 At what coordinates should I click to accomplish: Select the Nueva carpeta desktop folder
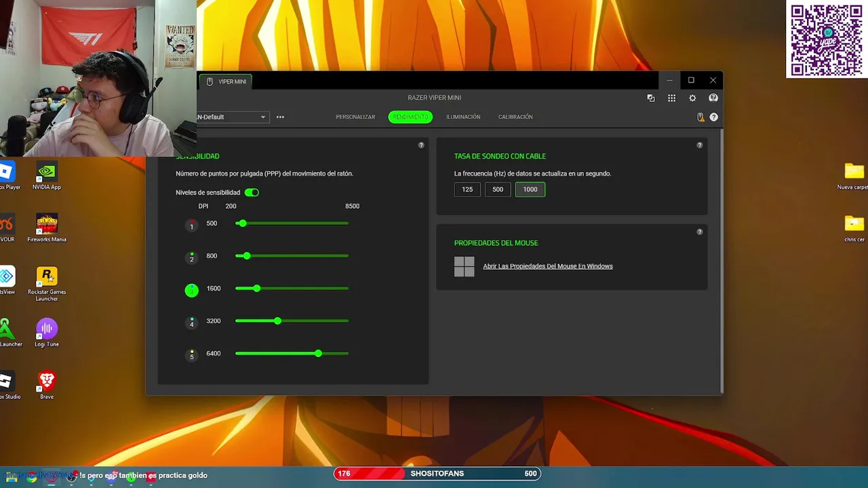click(853, 176)
